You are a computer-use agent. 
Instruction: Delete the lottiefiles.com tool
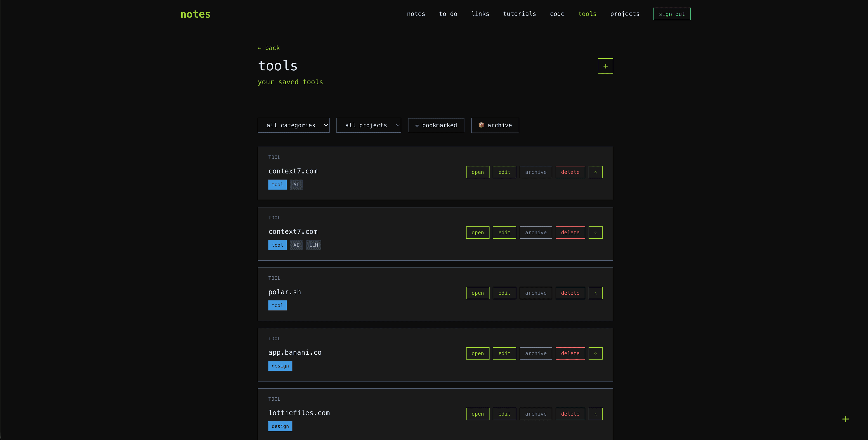coord(570,414)
